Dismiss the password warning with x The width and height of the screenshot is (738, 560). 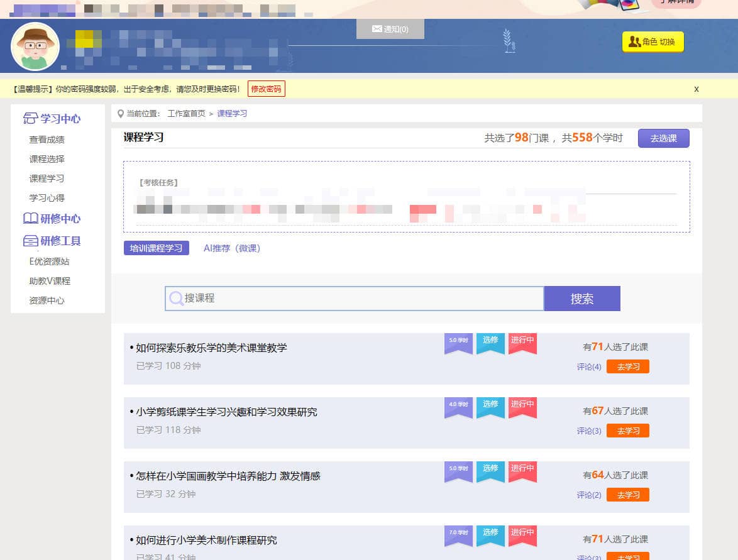pos(696,89)
